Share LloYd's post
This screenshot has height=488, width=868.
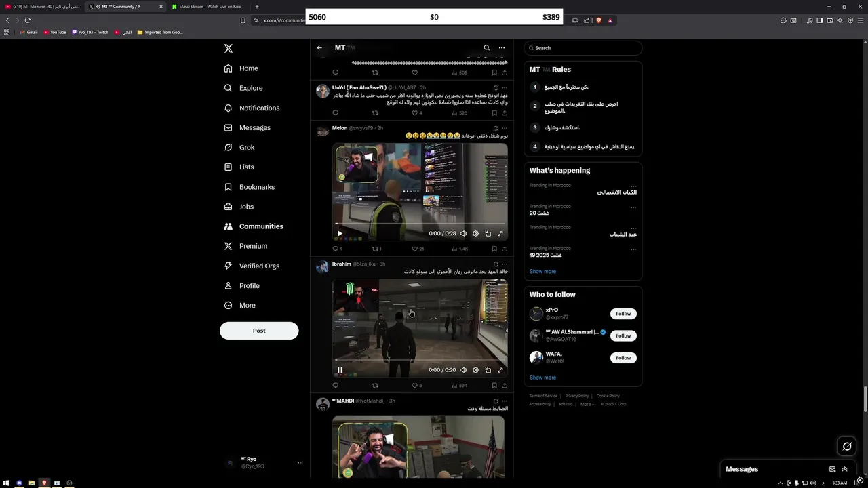pyautogui.click(x=505, y=113)
